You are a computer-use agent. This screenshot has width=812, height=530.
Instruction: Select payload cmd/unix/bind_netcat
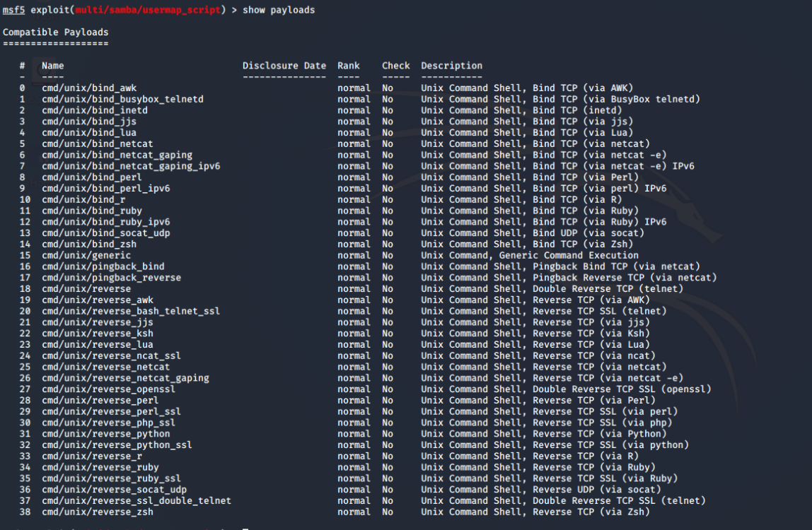coord(98,143)
